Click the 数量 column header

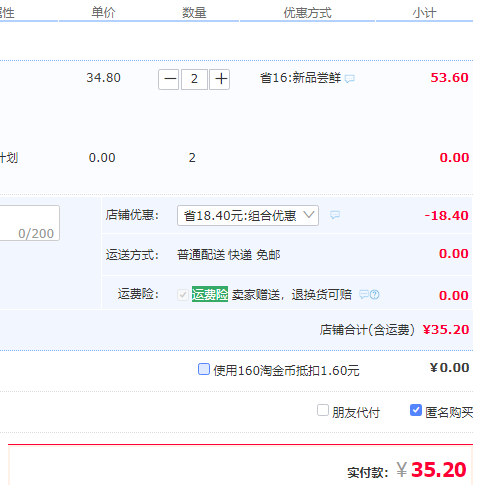tap(194, 13)
